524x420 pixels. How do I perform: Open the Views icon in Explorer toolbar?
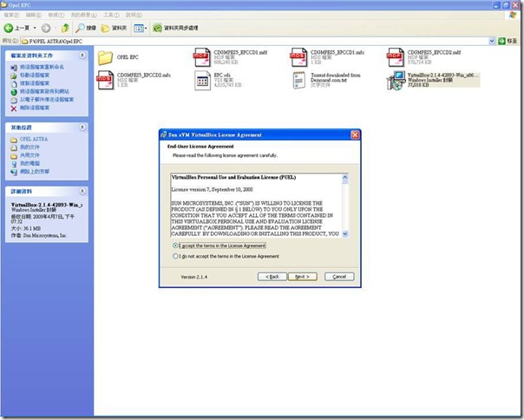coord(138,28)
